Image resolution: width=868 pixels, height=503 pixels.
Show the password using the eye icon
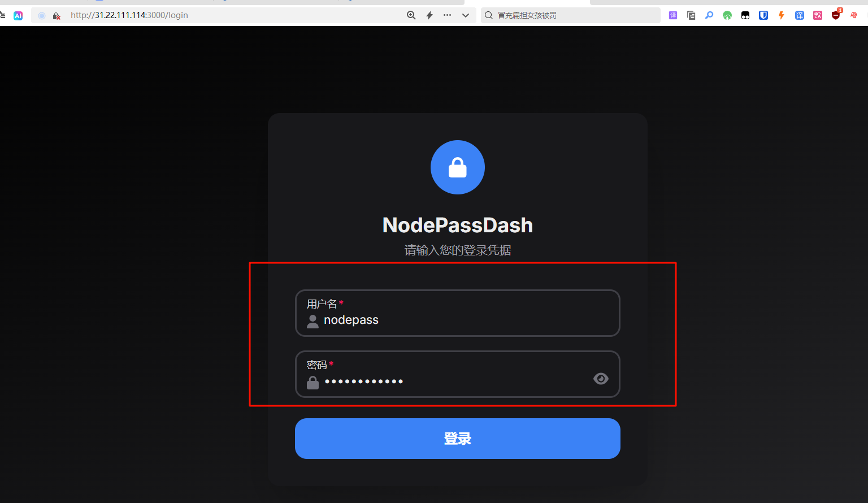(601, 379)
